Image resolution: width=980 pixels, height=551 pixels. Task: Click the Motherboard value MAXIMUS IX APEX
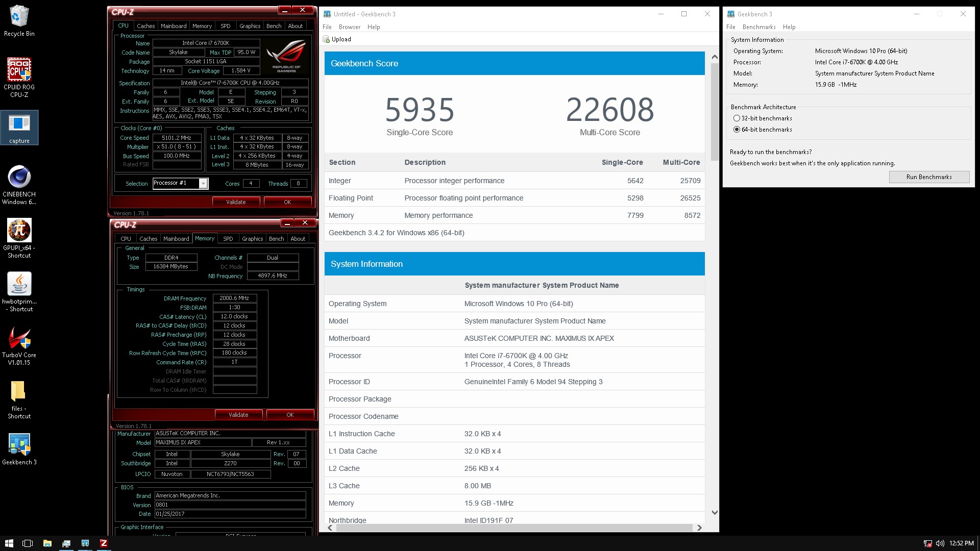pos(539,338)
